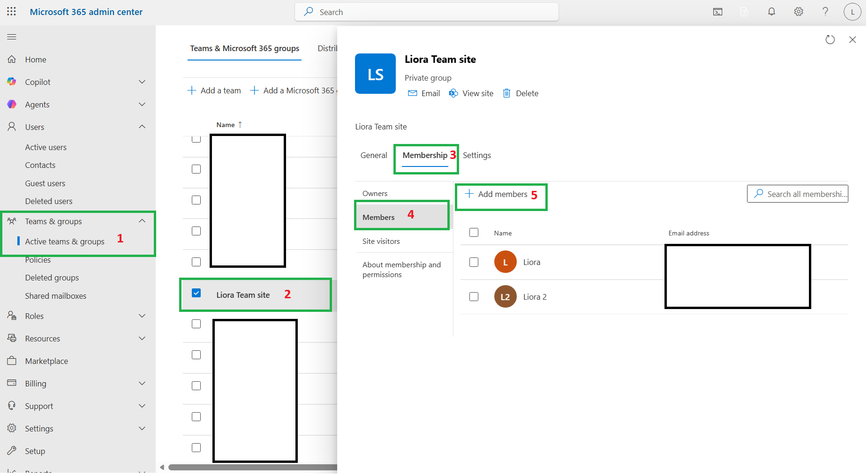Open the account profile avatar L

pos(853,12)
